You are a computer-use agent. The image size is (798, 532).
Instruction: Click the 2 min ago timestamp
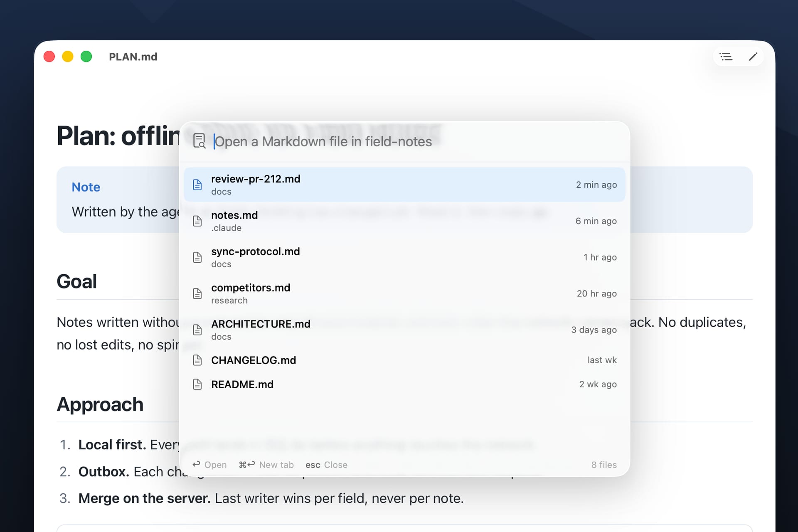596,185
